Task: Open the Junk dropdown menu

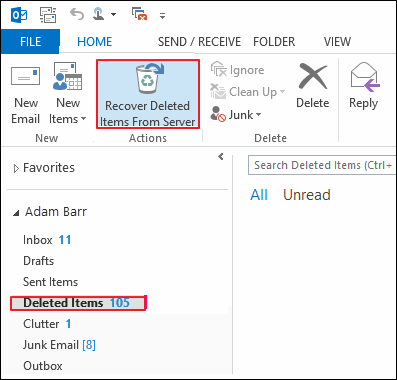Action: click(x=236, y=115)
